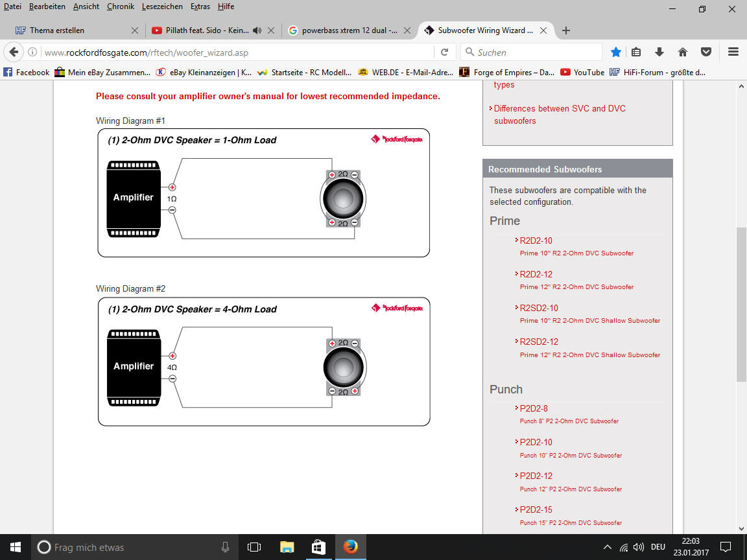Open the Facebook bookmark
This screenshot has height=560, width=747.
[26, 73]
